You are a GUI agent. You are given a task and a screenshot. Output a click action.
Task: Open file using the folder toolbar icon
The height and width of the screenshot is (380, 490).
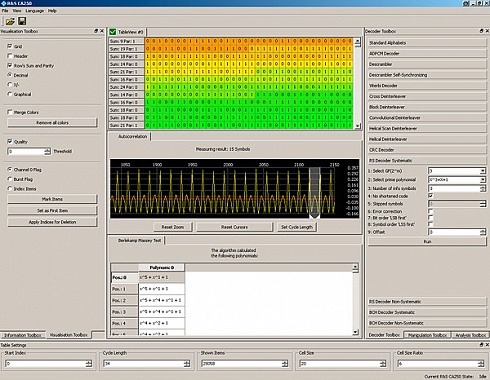point(10,21)
